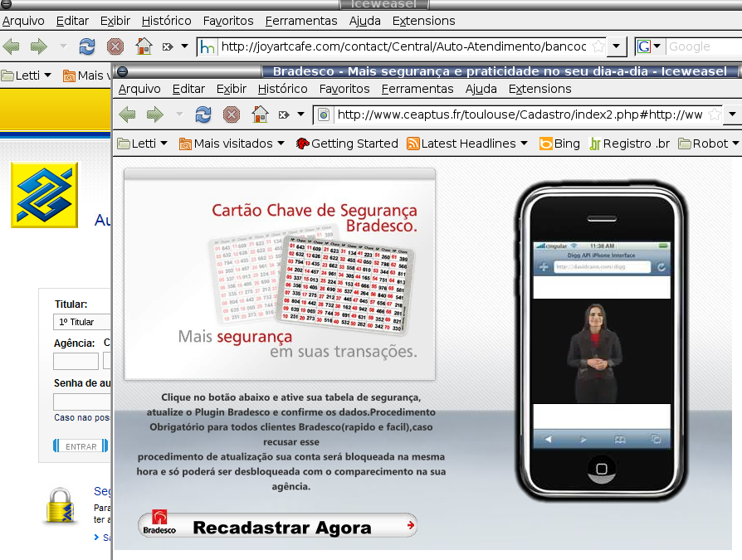Reload the page in the joyartcafe background window
The image size is (742, 560).
[87, 46]
